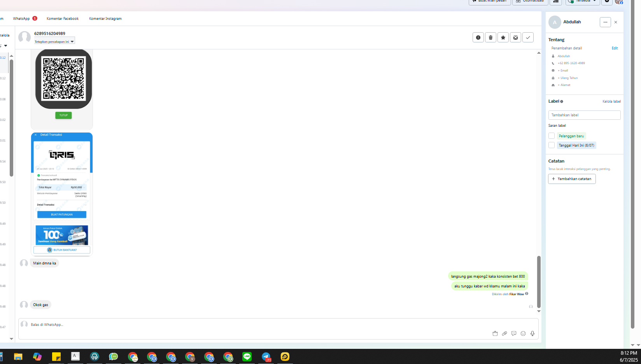Click + Ulang Tahun to add birthday

tap(568, 78)
